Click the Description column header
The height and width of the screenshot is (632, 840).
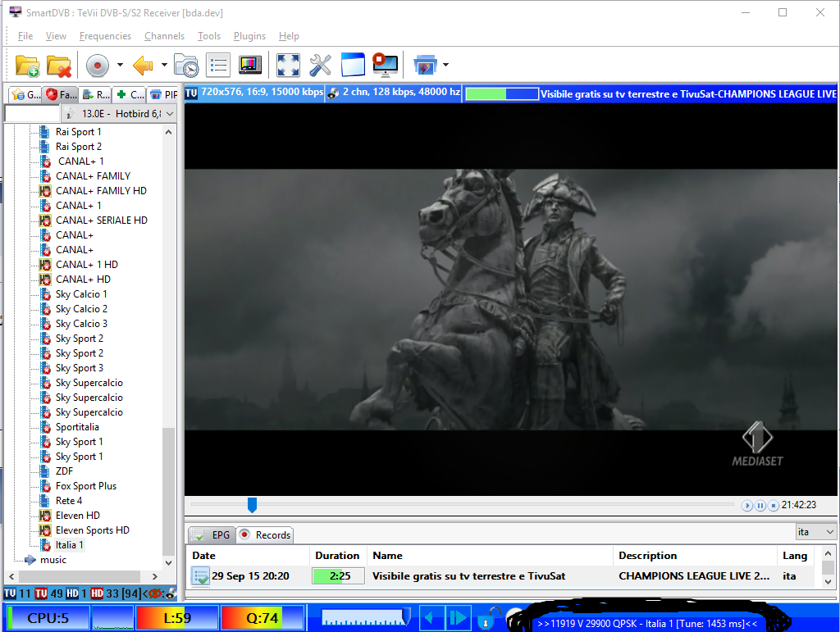click(x=695, y=556)
